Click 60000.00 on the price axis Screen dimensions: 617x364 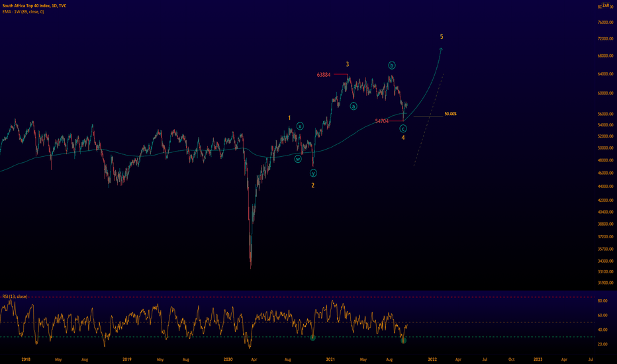(606, 93)
